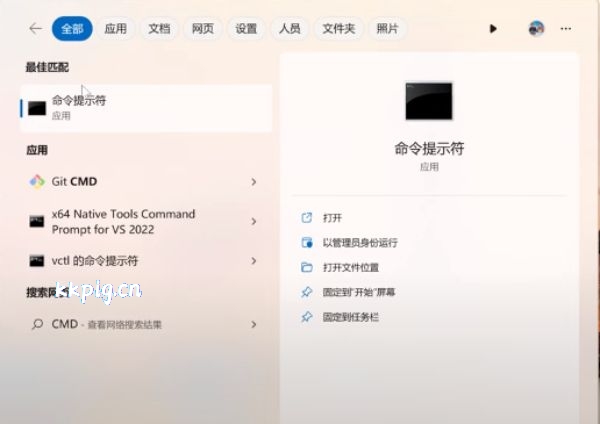Show more filters with the play arrow
The image size is (600, 424).
coord(493,29)
